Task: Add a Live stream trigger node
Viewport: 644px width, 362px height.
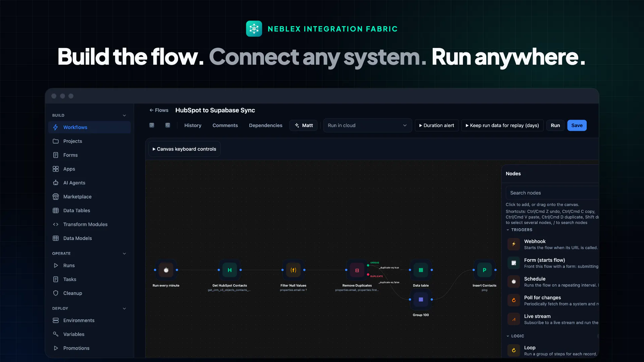Action: coord(552,319)
